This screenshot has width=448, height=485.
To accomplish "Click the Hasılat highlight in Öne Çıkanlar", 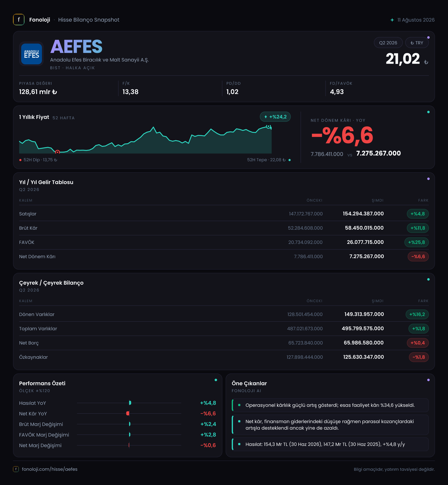I will click(330, 444).
